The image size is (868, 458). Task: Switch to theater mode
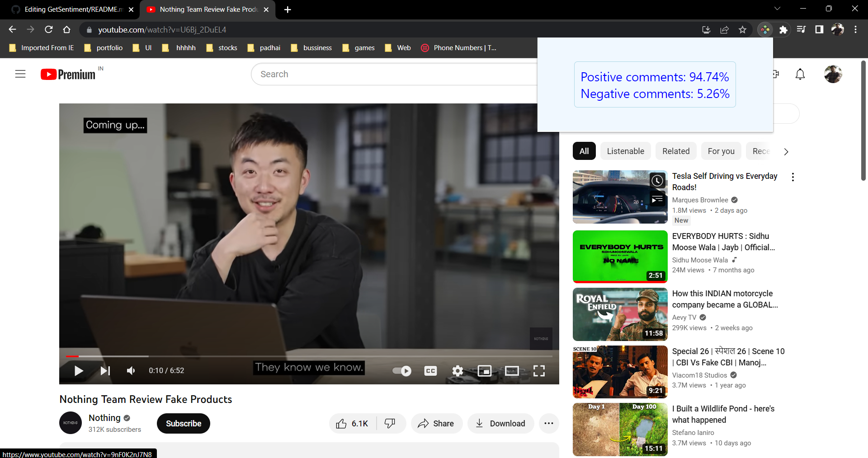coord(512,371)
